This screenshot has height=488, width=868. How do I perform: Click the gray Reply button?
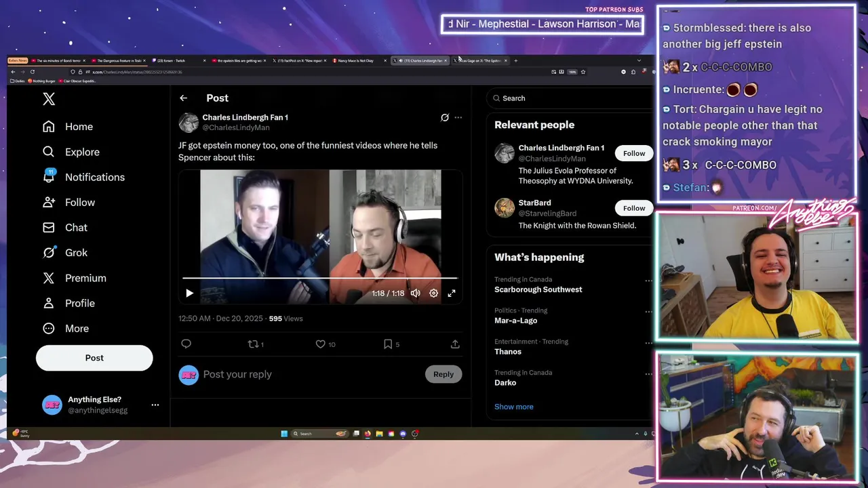tap(443, 374)
